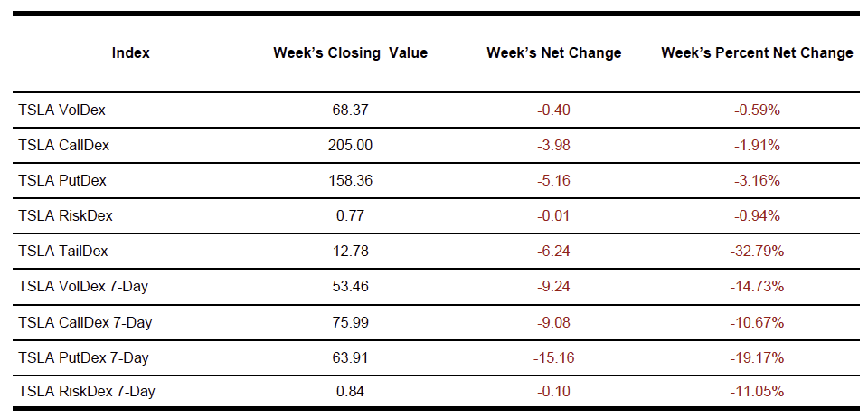Viewport: 868px width, 419px height.
Task: Click the TailDex percent change -32.79%
Action: point(757,251)
